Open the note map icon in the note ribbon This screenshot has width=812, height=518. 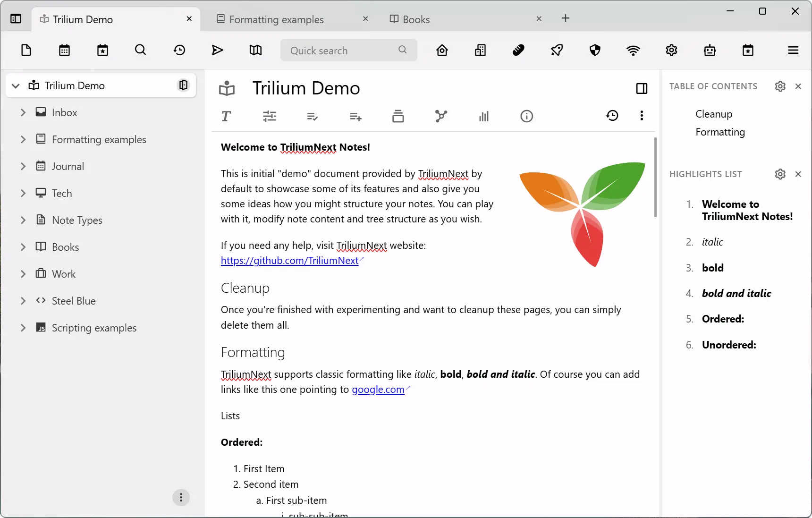(x=441, y=116)
